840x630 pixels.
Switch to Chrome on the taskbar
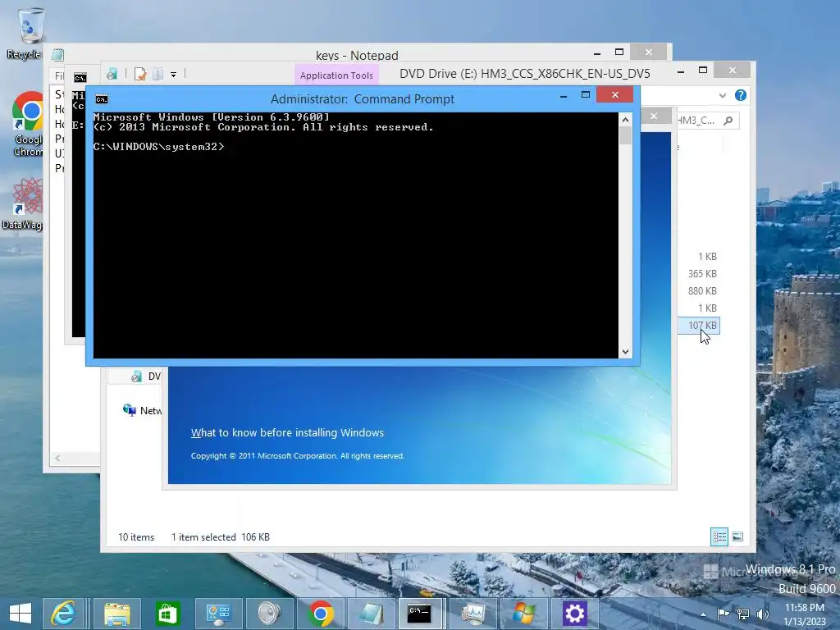pyautogui.click(x=320, y=614)
